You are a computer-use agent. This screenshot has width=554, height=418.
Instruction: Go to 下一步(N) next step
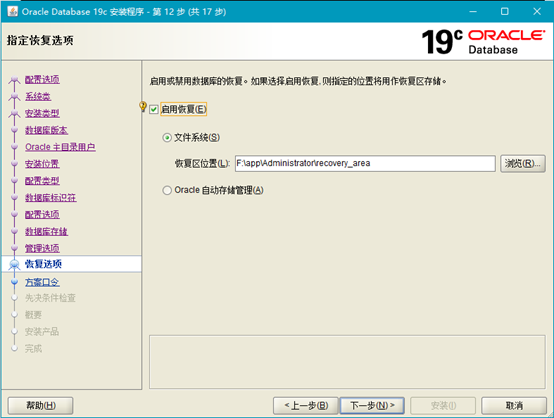[x=372, y=405]
